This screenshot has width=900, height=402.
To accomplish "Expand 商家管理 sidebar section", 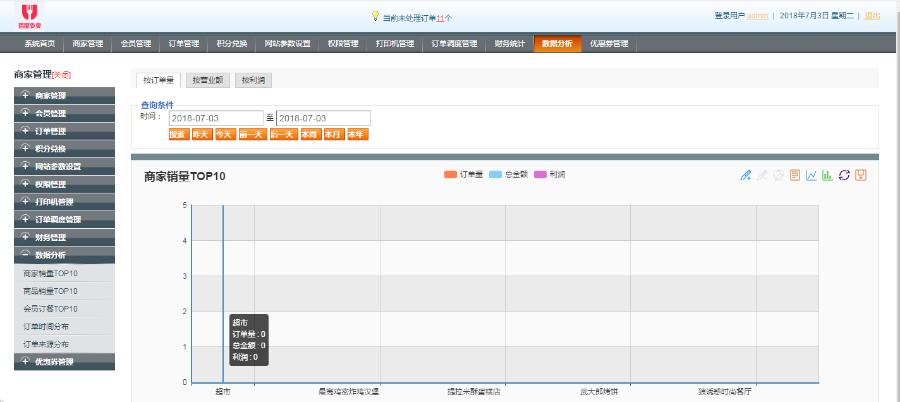I will pyautogui.click(x=64, y=95).
